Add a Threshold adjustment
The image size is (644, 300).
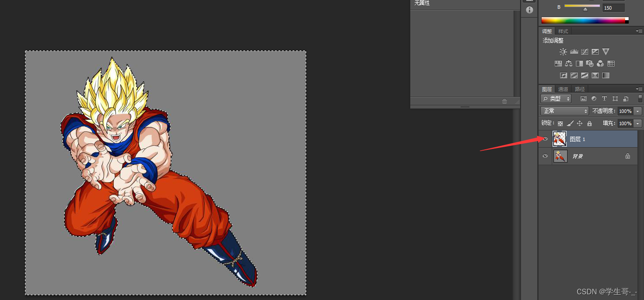(585, 76)
